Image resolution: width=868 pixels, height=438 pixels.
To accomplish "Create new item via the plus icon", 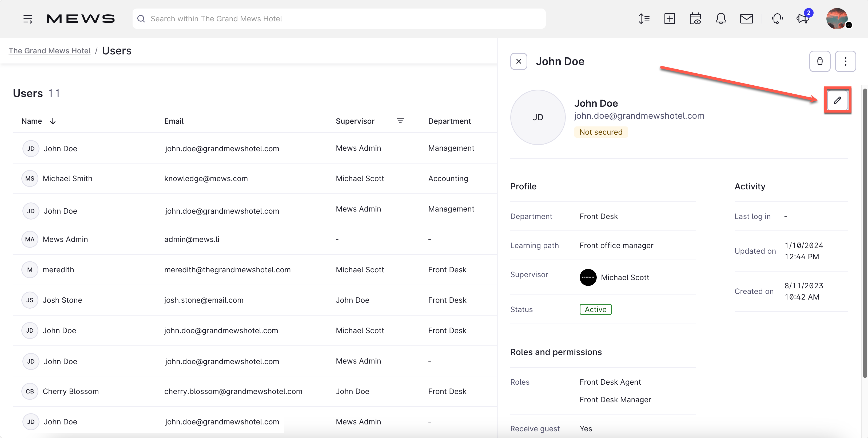I will coord(670,18).
